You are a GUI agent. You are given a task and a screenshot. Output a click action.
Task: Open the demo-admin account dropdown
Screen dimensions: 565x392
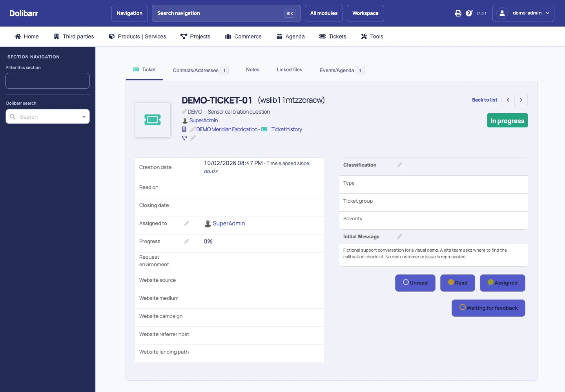tap(523, 13)
